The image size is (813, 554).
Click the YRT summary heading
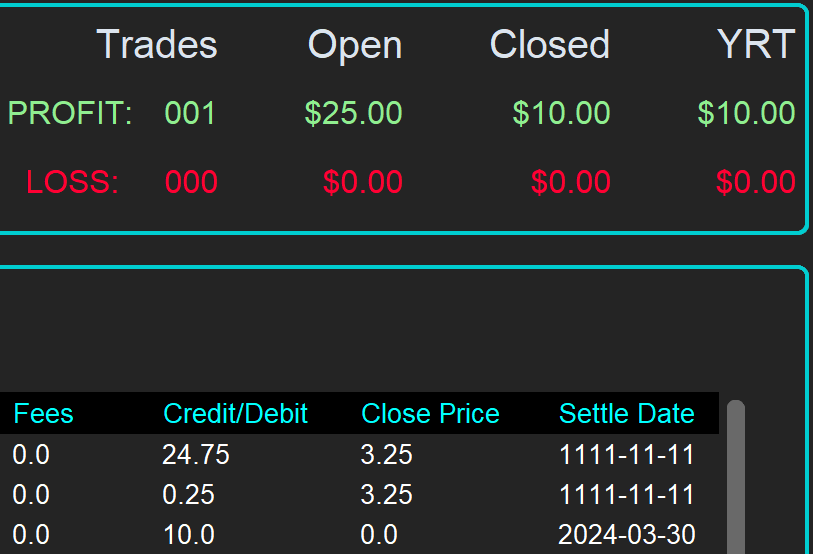click(x=756, y=45)
